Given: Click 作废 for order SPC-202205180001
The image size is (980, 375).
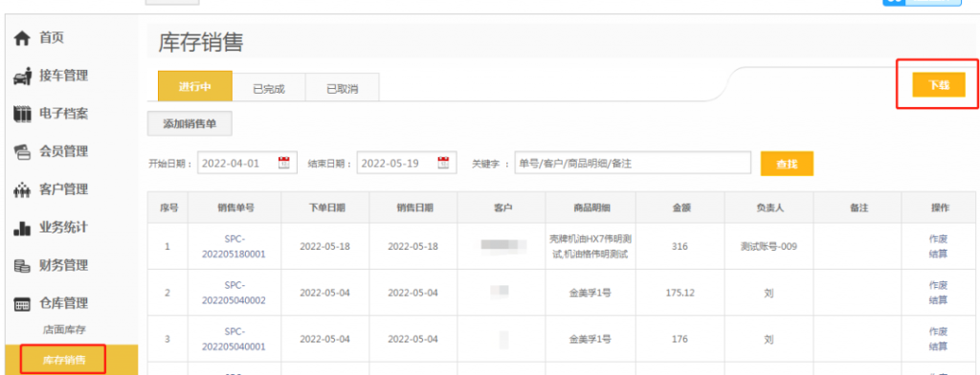Looking at the screenshot, I should point(938,239).
